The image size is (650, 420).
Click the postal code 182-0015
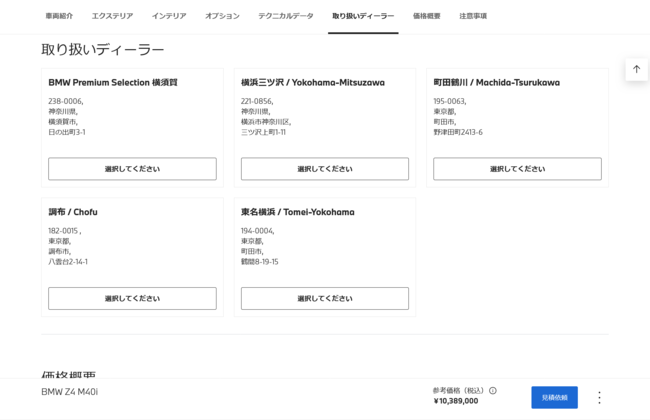[x=64, y=231]
